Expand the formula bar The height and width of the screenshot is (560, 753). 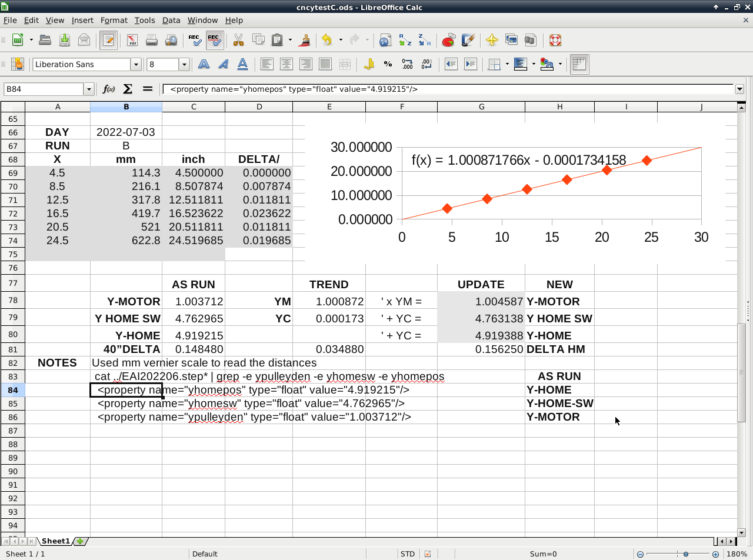(x=739, y=89)
